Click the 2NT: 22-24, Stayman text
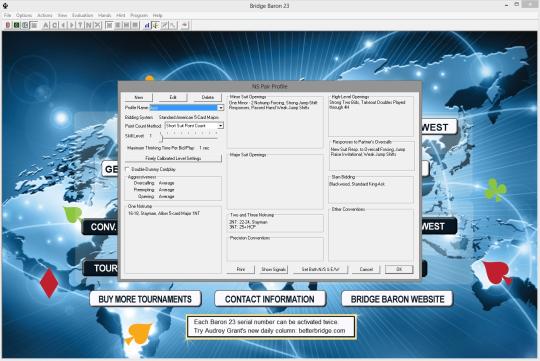This screenshot has height=361, width=540. (x=248, y=222)
